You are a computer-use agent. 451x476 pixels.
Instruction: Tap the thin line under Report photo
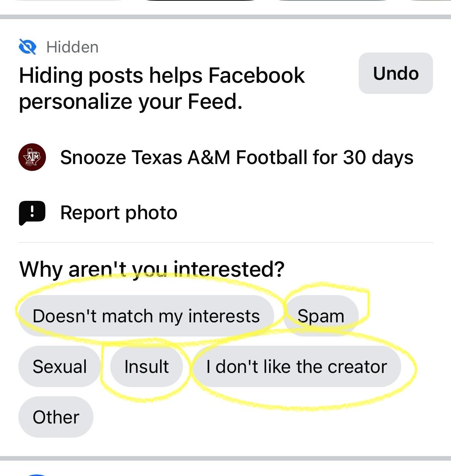[225, 242]
